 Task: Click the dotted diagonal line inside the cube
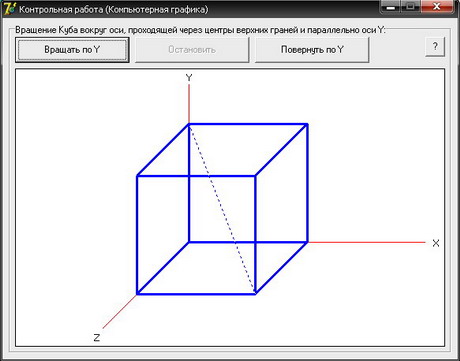click(x=222, y=209)
